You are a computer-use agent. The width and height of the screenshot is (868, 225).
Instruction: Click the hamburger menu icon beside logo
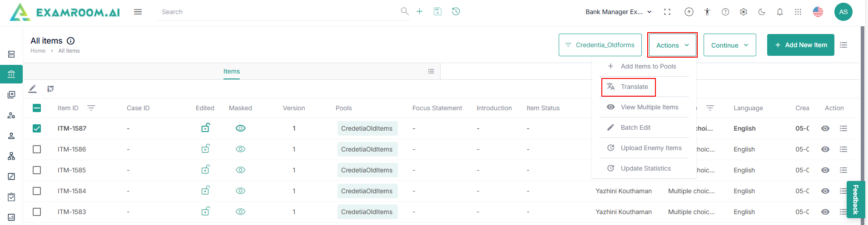138,12
